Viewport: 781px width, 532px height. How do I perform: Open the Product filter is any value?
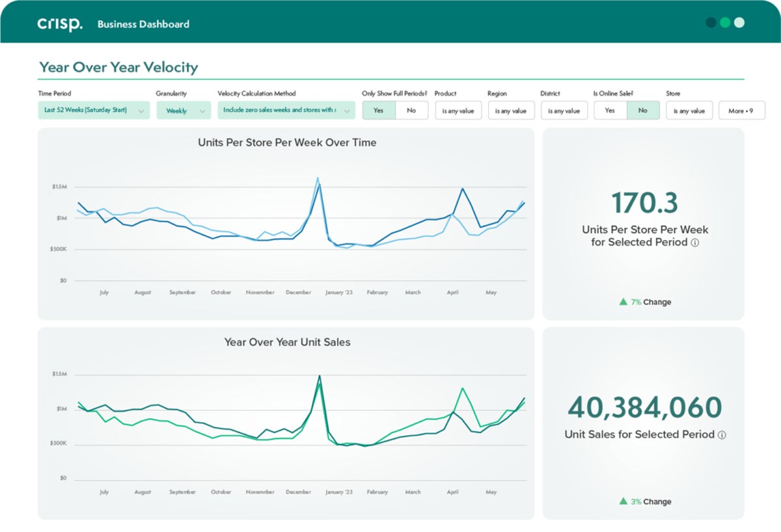point(458,111)
